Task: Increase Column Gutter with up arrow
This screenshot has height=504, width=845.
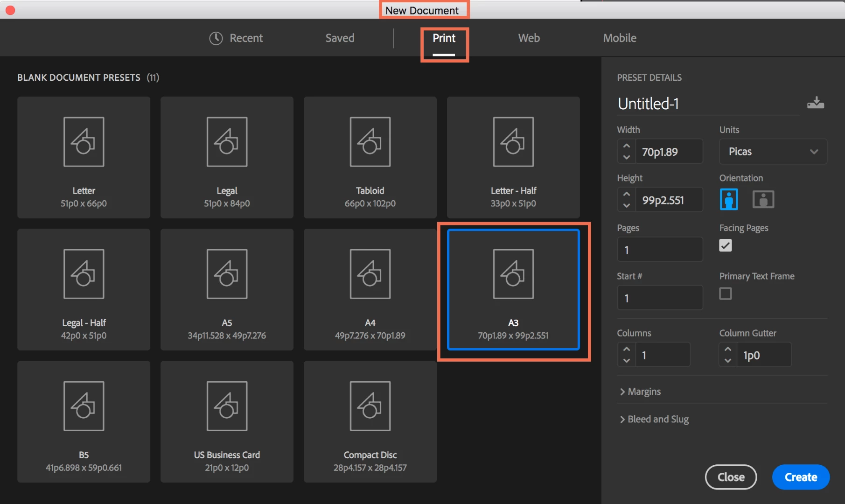Action: tap(728, 349)
